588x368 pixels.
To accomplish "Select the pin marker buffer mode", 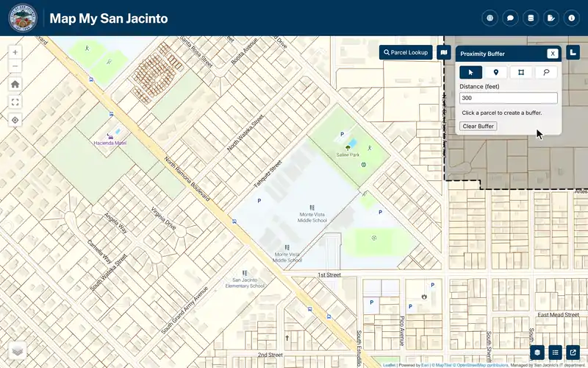I will point(495,72).
